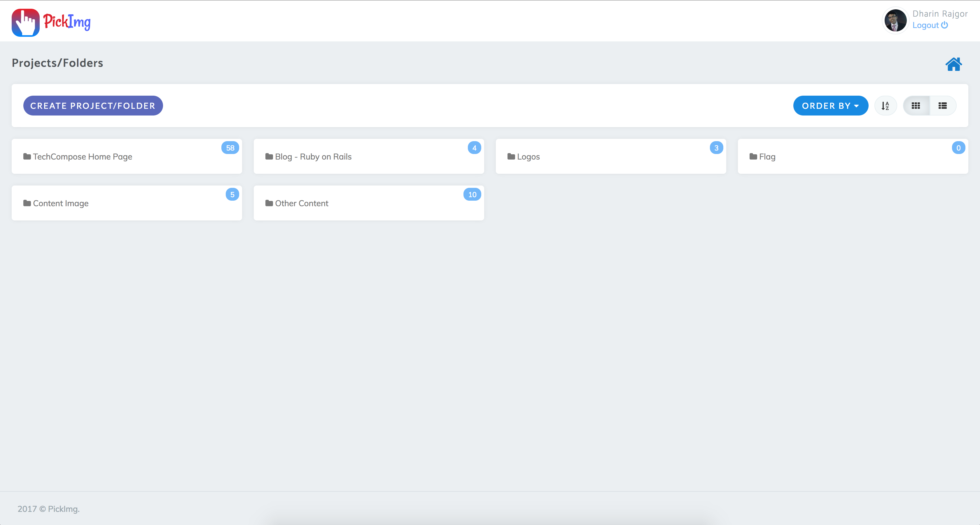Click the Dharin Rajgor username
Screen dimensions: 980x525
pos(940,14)
